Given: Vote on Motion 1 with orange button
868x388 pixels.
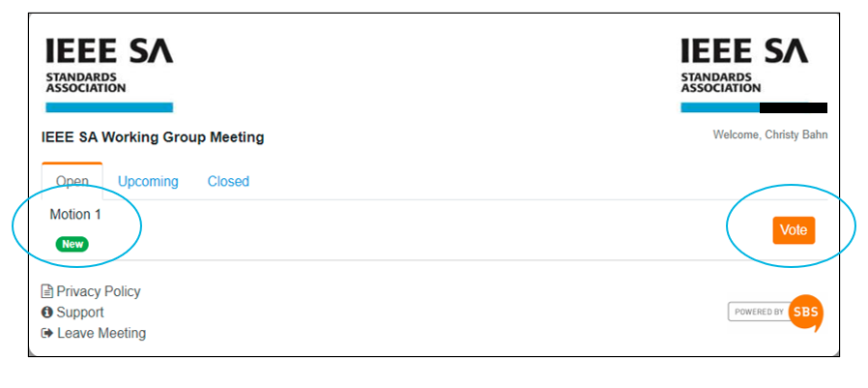Looking at the screenshot, I should (x=794, y=230).
